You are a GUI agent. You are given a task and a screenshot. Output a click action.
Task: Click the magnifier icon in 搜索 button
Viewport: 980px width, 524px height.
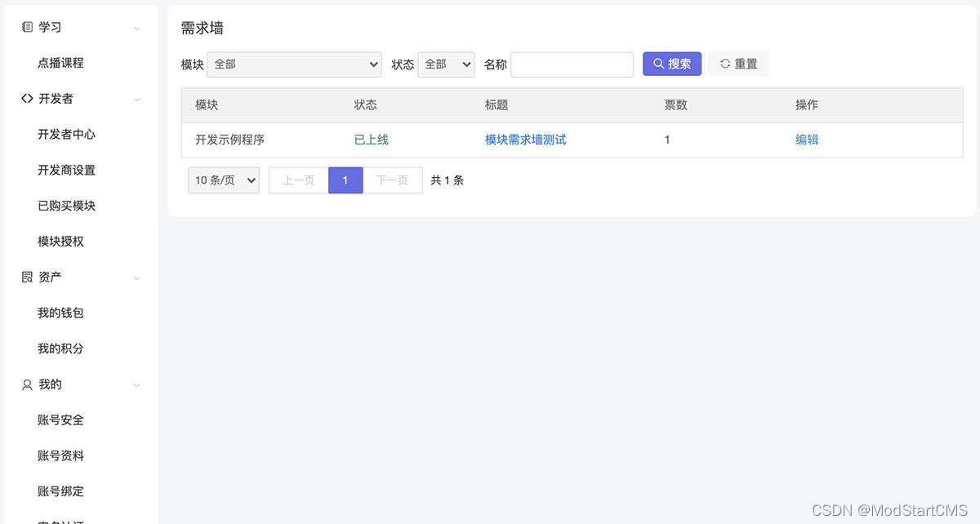pos(658,64)
